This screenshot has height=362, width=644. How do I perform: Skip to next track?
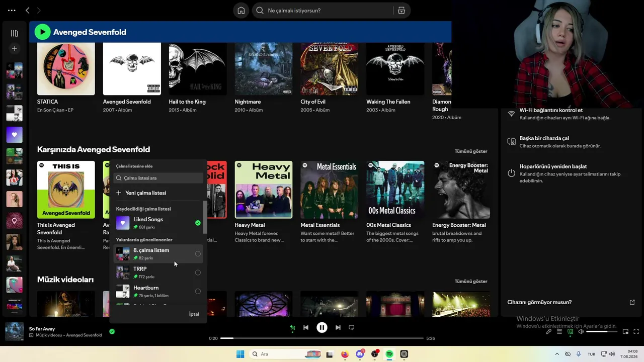[x=338, y=327]
